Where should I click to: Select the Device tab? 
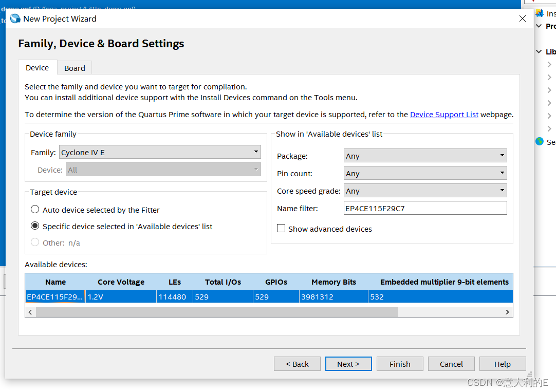(37, 68)
